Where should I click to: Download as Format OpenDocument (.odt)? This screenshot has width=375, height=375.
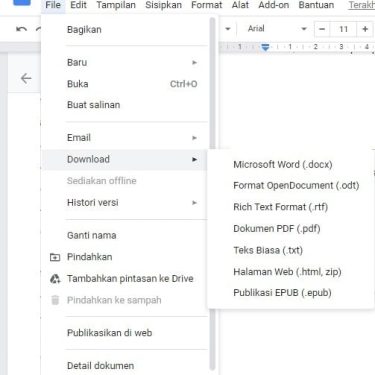click(290, 186)
